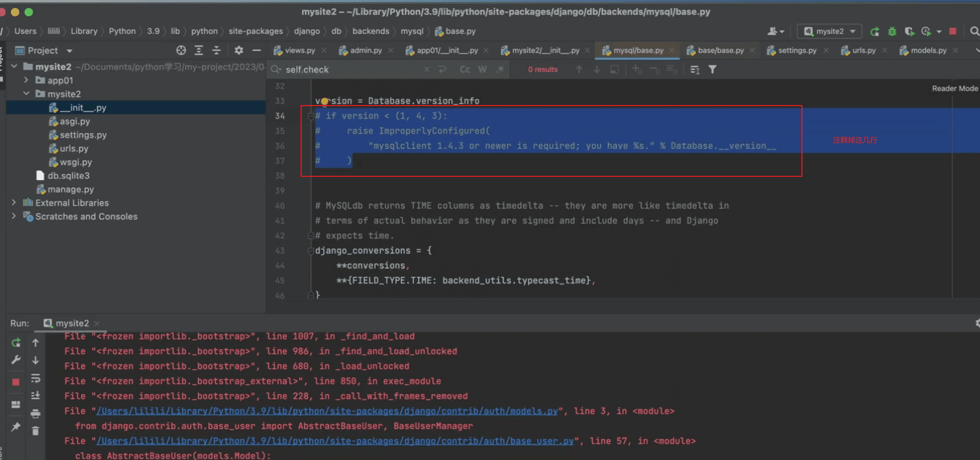Open the mysite2 run configuration dropdown

click(829, 31)
